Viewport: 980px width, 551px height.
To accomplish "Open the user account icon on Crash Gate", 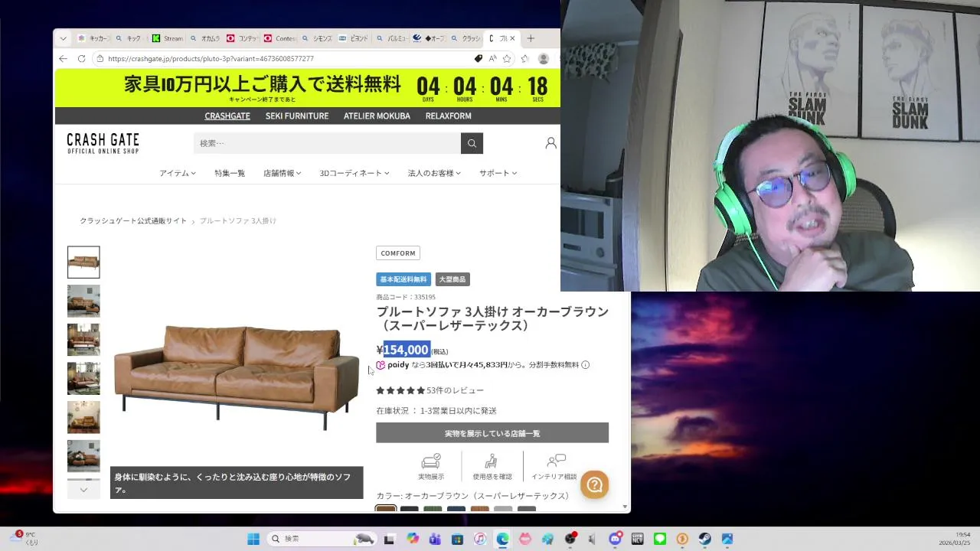I will (550, 143).
